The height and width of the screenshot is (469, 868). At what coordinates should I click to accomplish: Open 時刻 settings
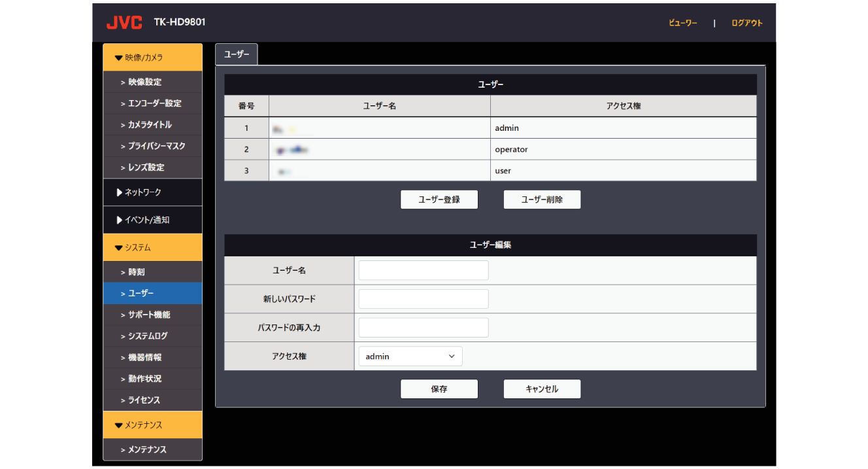coord(152,272)
